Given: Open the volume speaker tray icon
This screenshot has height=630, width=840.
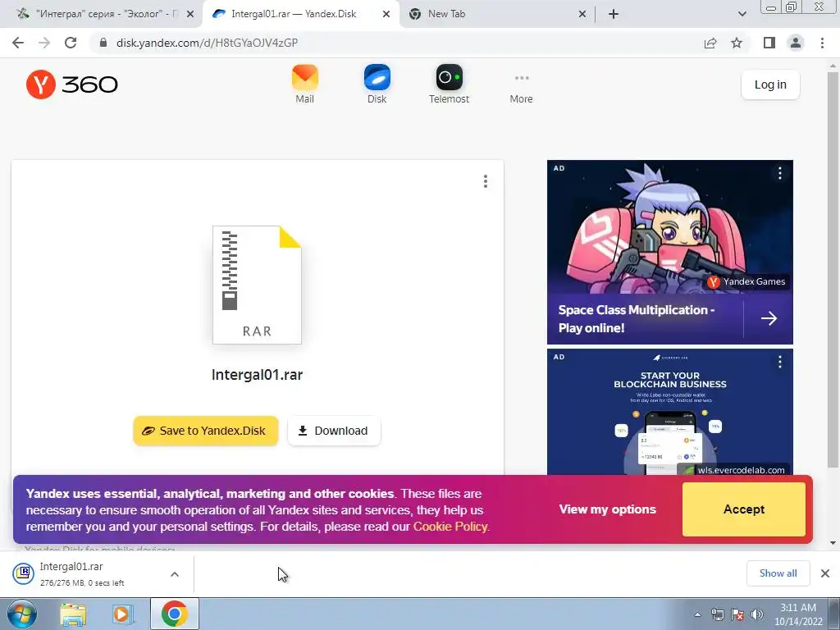Looking at the screenshot, I should (757, 614).
